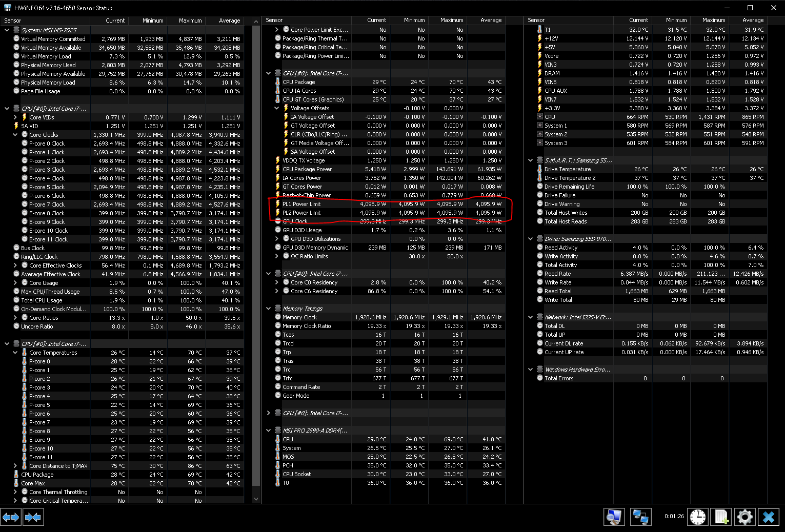Expand Core Effective Clocks

[x=15, y=265]
